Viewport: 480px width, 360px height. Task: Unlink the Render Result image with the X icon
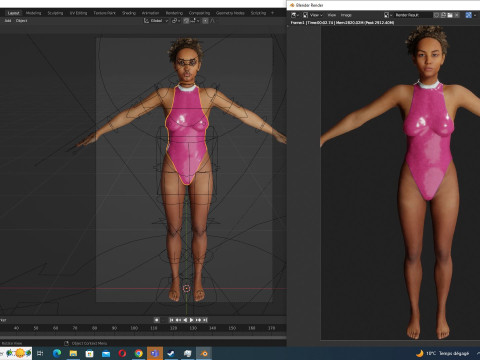pyautogui.click(x=457, y=15)
